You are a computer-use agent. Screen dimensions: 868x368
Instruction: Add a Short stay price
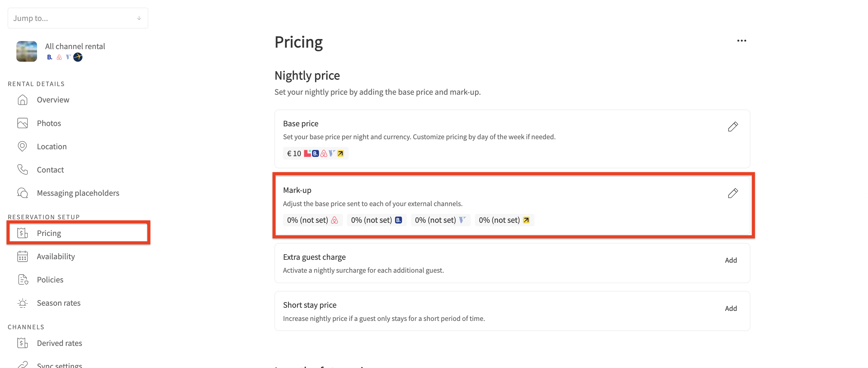pyautogui.click(x=730, y=308)
